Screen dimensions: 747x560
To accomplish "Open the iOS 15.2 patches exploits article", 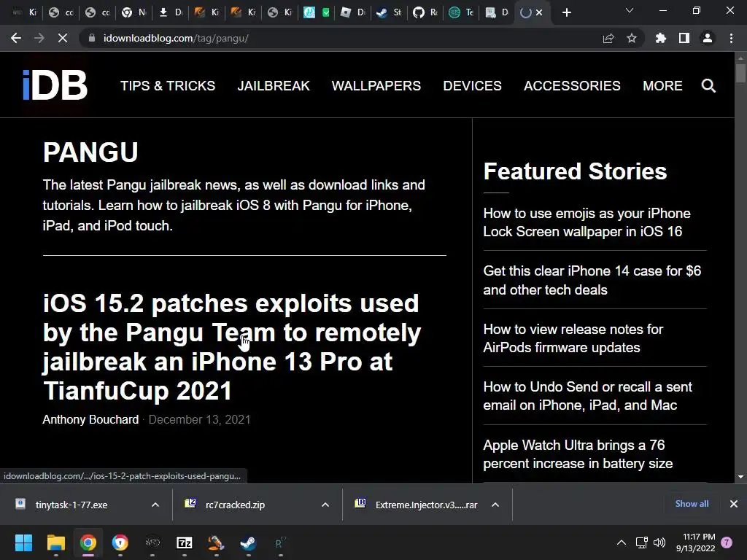I will pos(232,346).
